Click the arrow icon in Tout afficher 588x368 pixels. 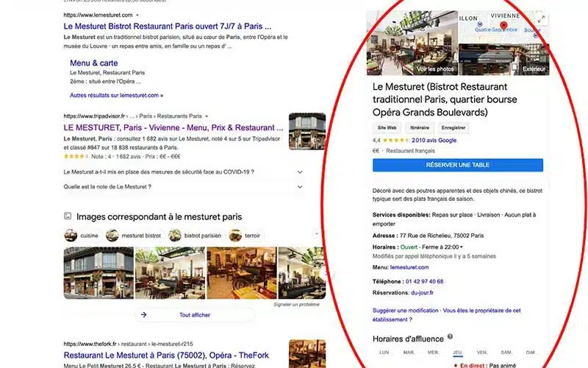144,314
